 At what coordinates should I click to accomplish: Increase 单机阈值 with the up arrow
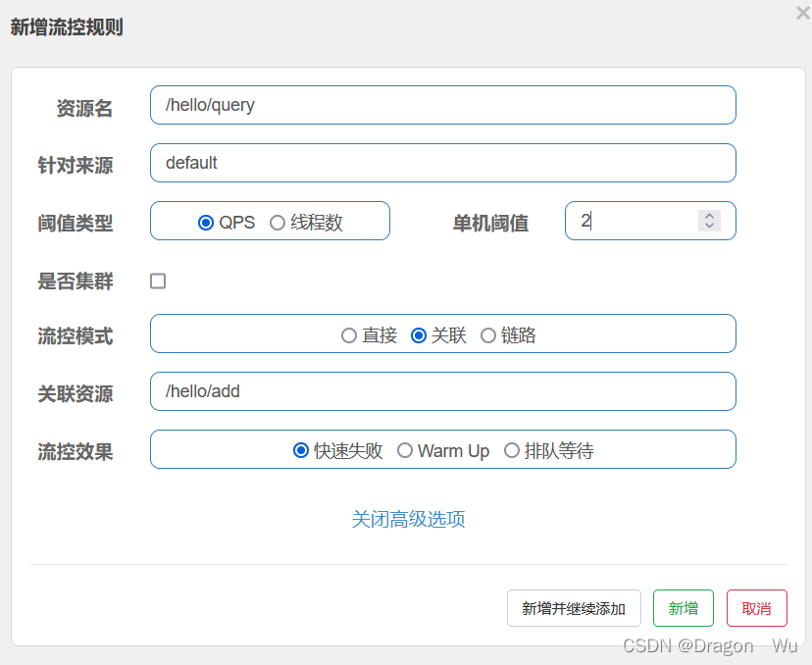coord(709,216)
